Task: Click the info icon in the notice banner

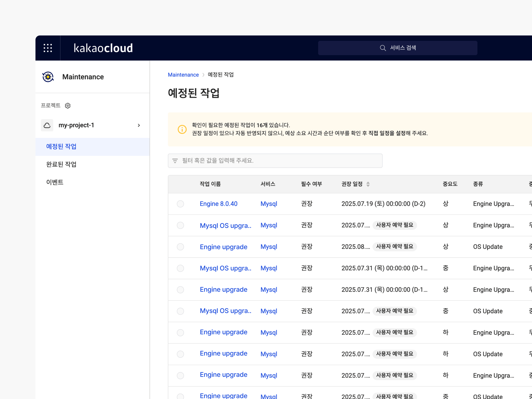Action: pyautogui.click(x=182, y=129)
